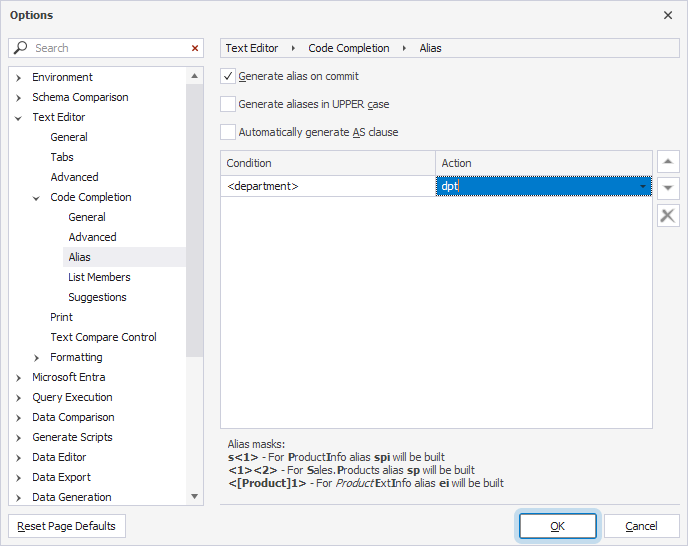This screenshot has height=546, width=688.
Task: Click Reset Page Defaults button
Action: click(x=67, y=526)
